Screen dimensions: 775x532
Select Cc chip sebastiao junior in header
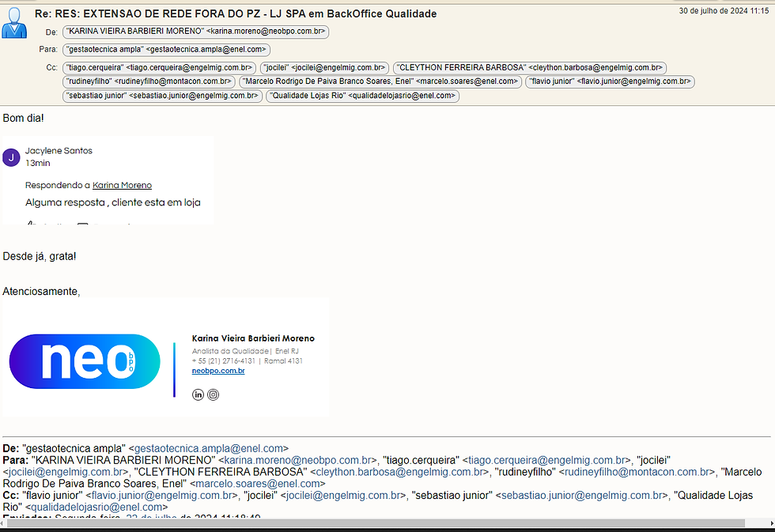[x=163, y=96]
